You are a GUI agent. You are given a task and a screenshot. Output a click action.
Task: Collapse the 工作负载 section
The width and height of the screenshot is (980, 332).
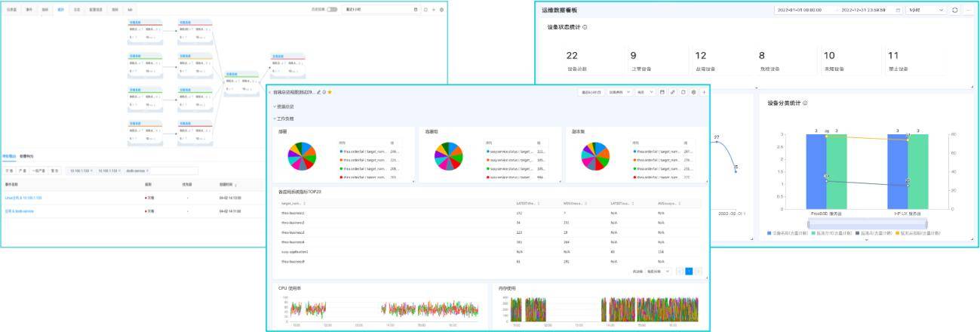click(x=275, y=118)
